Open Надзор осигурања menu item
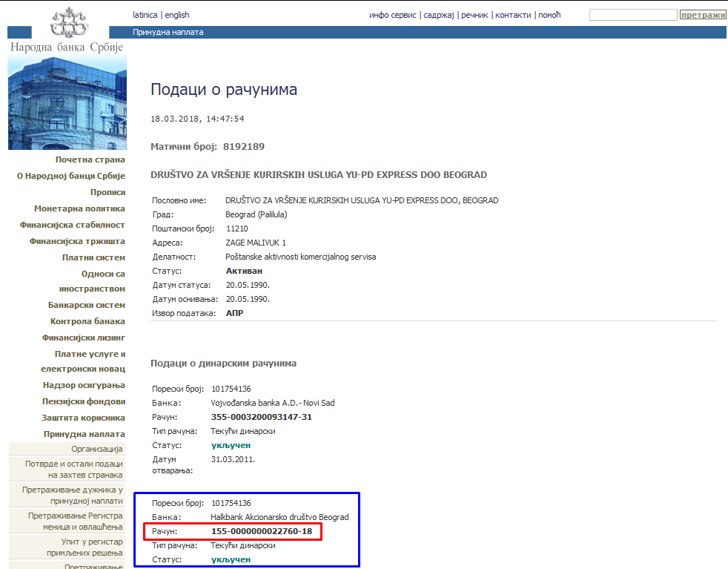Image resolution: width=728 pixels, height=569 pixels. click(84, 385)
